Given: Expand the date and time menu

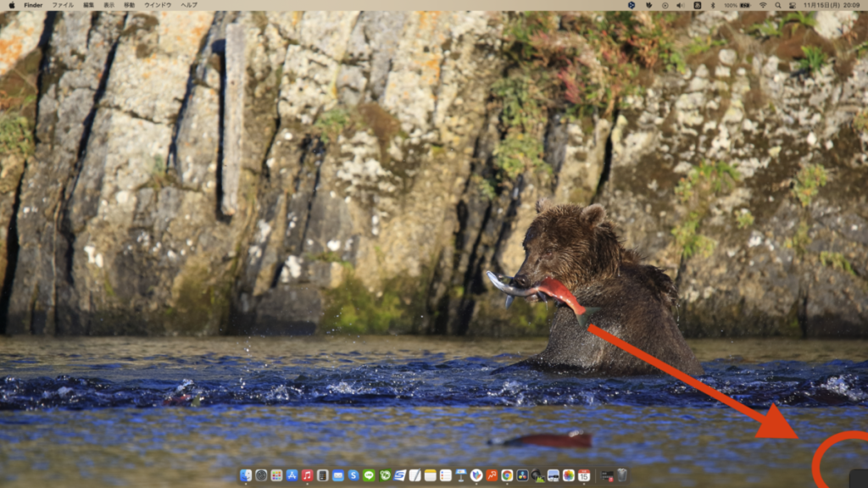Looking at the screenshot, I should pos(831,8).
